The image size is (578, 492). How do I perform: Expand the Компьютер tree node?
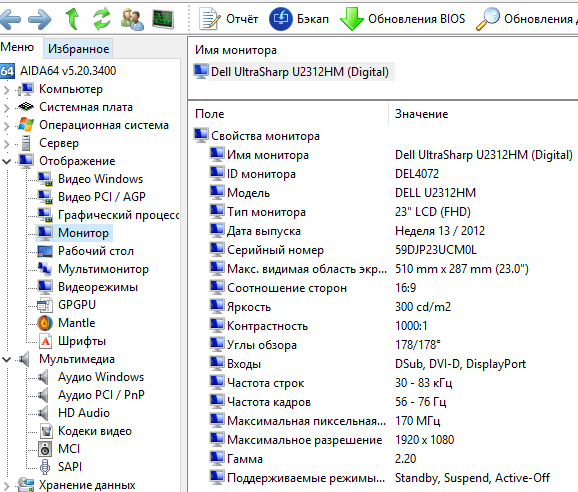pyautogui.click(x=6, y=90)
